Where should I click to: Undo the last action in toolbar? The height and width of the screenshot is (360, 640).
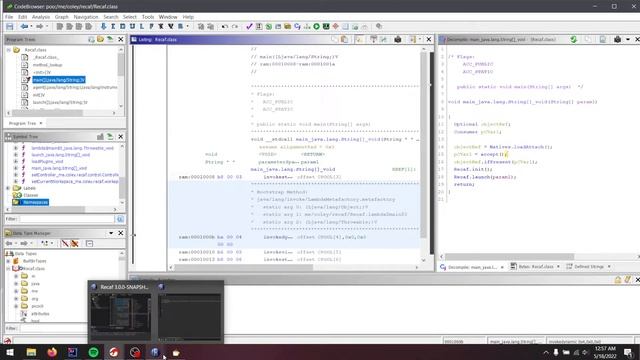224,27
